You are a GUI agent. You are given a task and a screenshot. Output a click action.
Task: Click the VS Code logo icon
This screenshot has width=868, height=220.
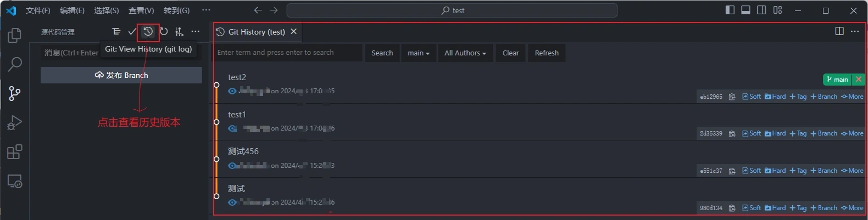[11, 10]
